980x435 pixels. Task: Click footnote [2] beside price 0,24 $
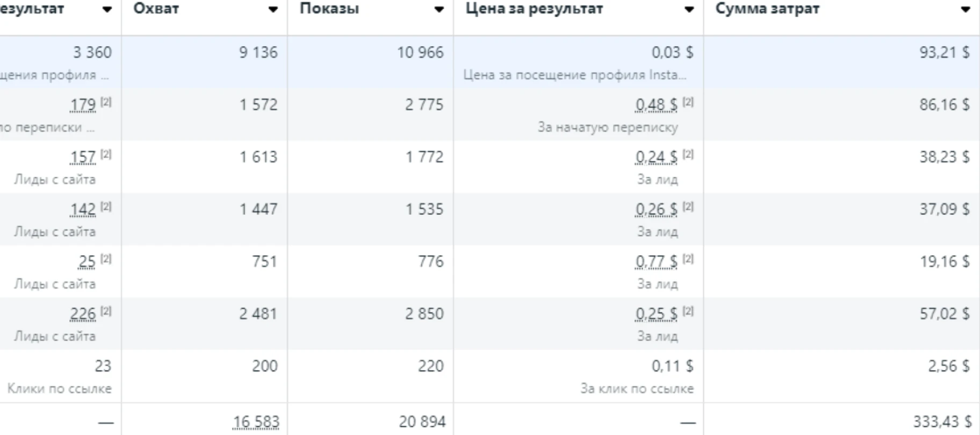[x=688, y=154]
